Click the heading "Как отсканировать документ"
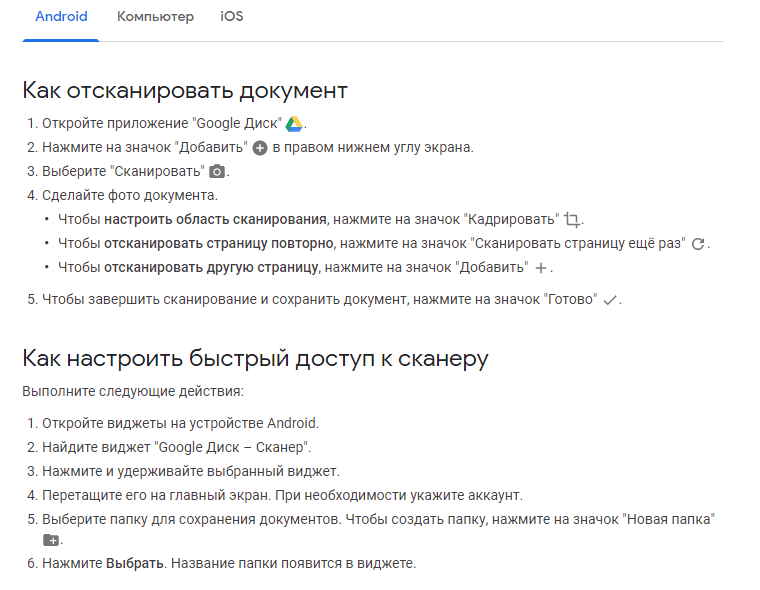 click(185, 91)
